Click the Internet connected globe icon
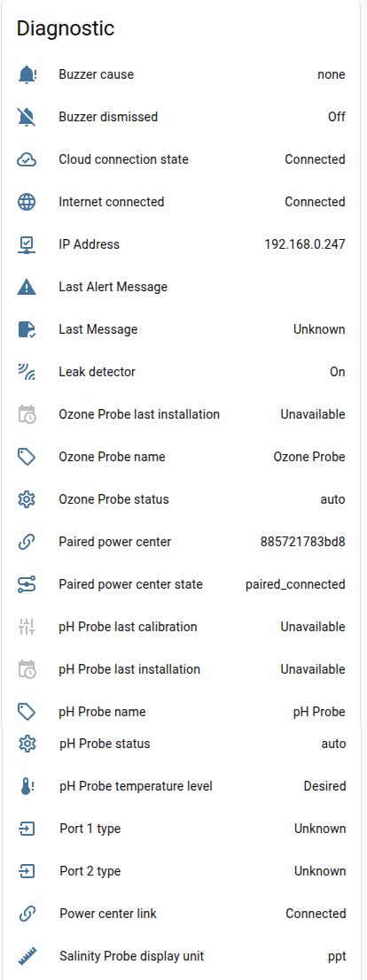This screenshot has height=980, width=367. coord(27,202)
